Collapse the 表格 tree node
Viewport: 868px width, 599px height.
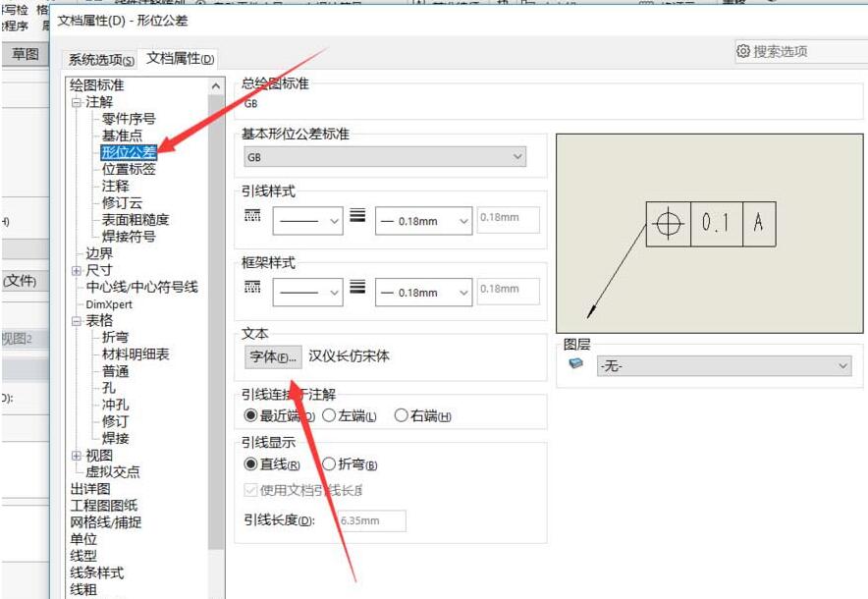click(77, 321)
